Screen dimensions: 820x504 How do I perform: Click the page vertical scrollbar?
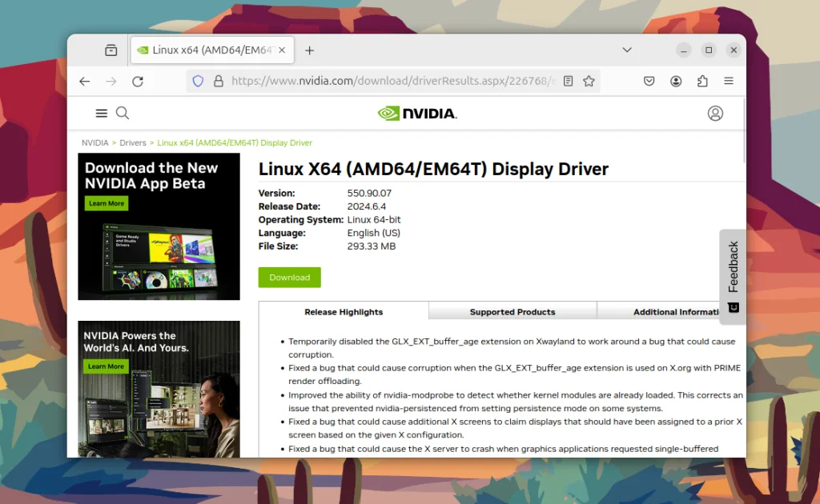[x=744, y=130]
